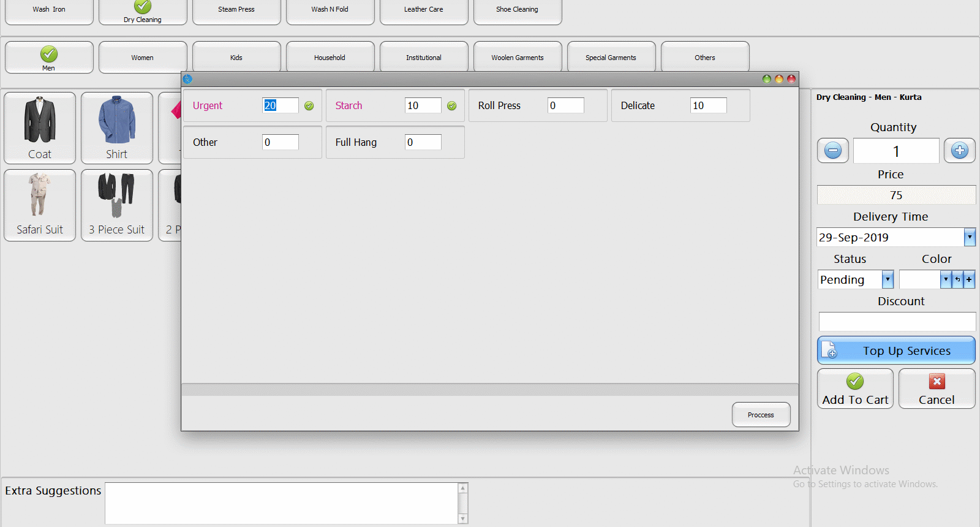Viewport: 980px width, 527px height.
Task: Select the Shirt garment icon
Action: (116, 127)
